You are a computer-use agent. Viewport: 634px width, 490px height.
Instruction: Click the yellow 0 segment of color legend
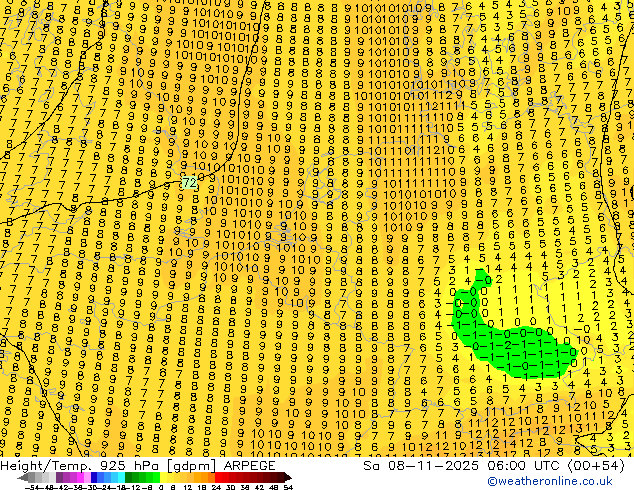point(163,477)
